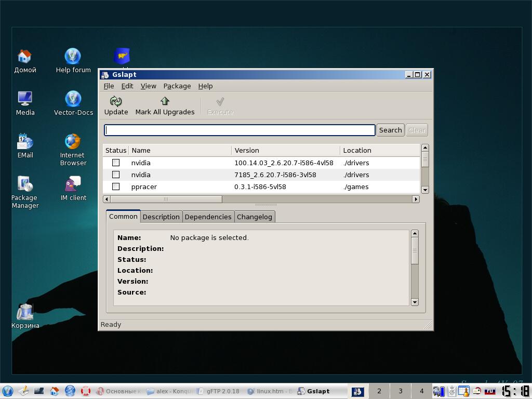This screenshot has width=532, height=399.
Task: Click the details panel scrollbar thumb
Action: [415, 251]
